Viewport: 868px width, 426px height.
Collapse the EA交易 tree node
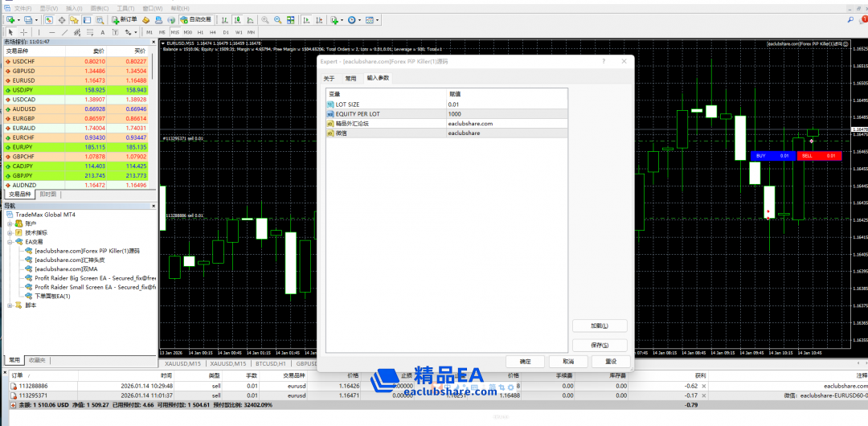pyautogui.click(x=10, y=241)
